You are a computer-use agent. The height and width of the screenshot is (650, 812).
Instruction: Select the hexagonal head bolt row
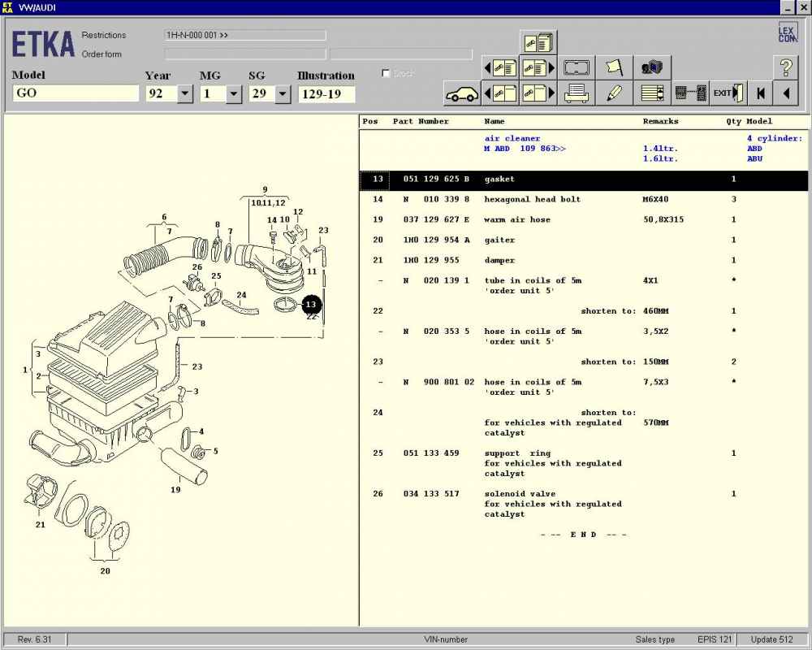click(x=584, y=200)
